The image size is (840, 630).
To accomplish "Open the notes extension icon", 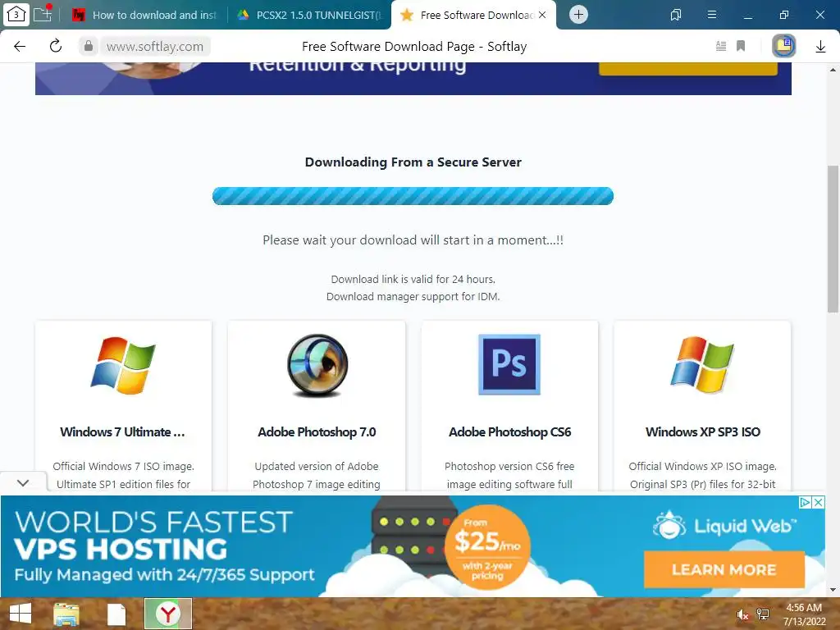I will pos(783,46).
